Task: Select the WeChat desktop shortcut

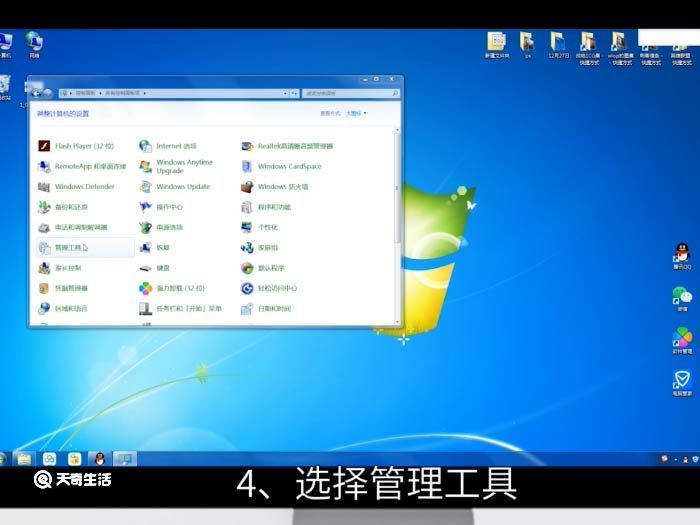Action: (x=682, y=299)
